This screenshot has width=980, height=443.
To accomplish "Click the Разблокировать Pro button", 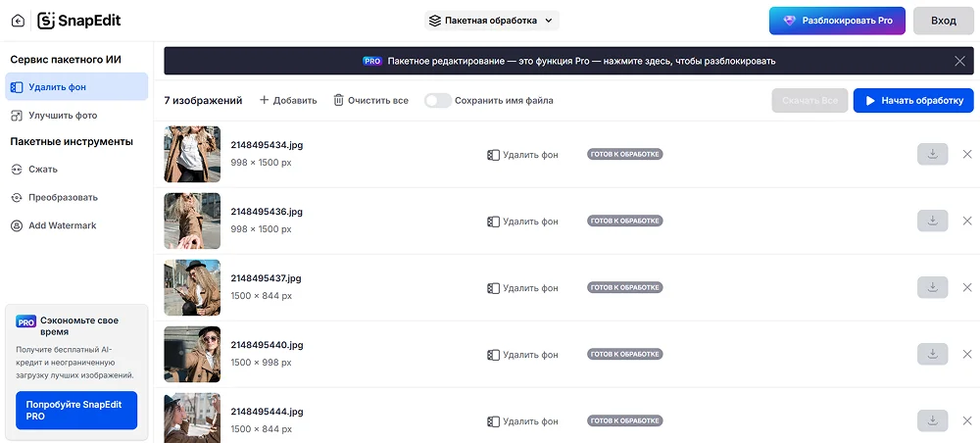I will [x=837, y=21].
